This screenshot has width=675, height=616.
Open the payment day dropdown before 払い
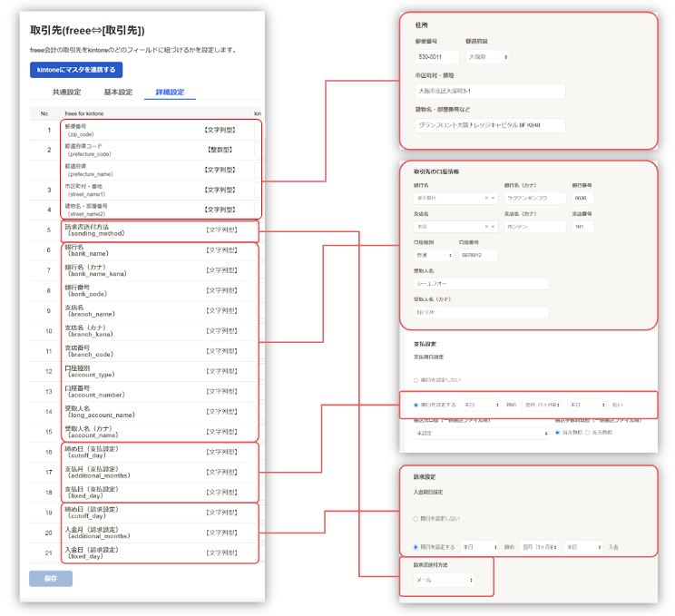pyautogui.click(x=587, y=405)
